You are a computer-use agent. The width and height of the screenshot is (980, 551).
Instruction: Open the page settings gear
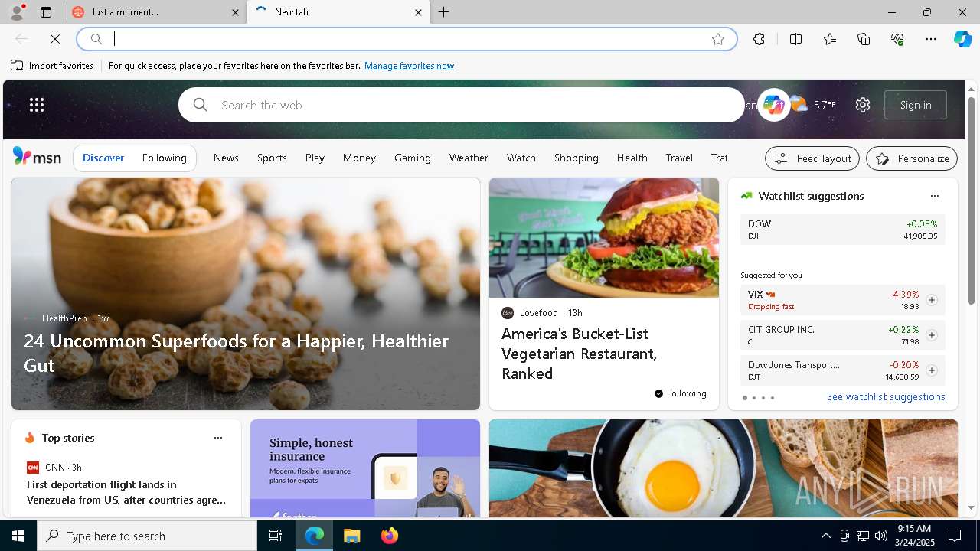pos(863,105)
